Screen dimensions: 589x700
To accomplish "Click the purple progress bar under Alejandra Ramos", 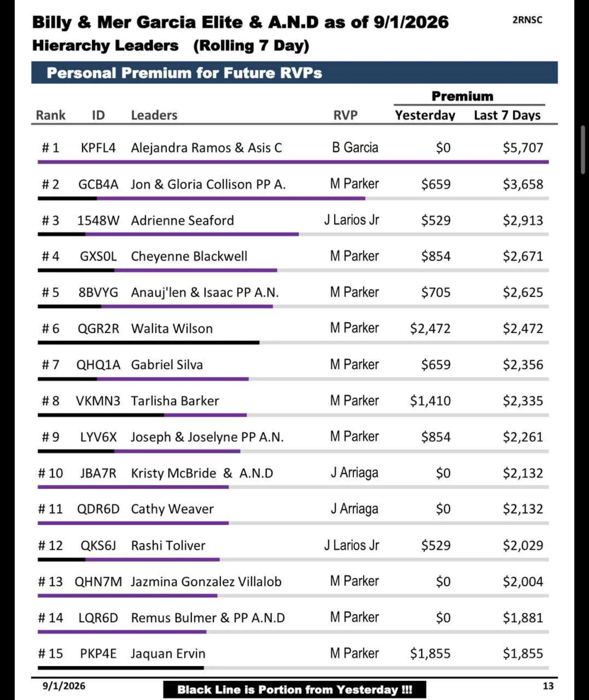I will (293, 162).
